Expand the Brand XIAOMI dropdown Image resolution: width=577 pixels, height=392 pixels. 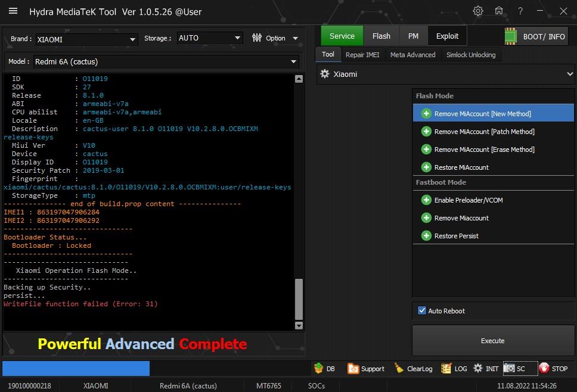pyautogui.click(x=133, y=39)
